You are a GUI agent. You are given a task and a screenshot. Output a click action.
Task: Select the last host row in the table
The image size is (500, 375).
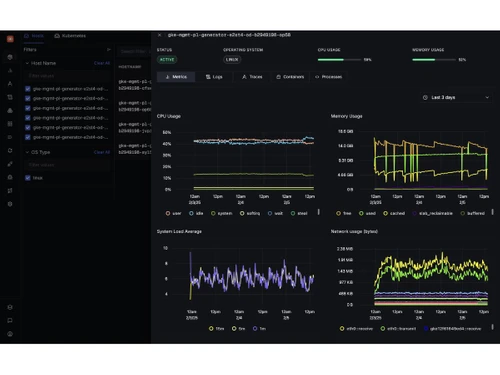pyautogui.click(x=135, y=149)
